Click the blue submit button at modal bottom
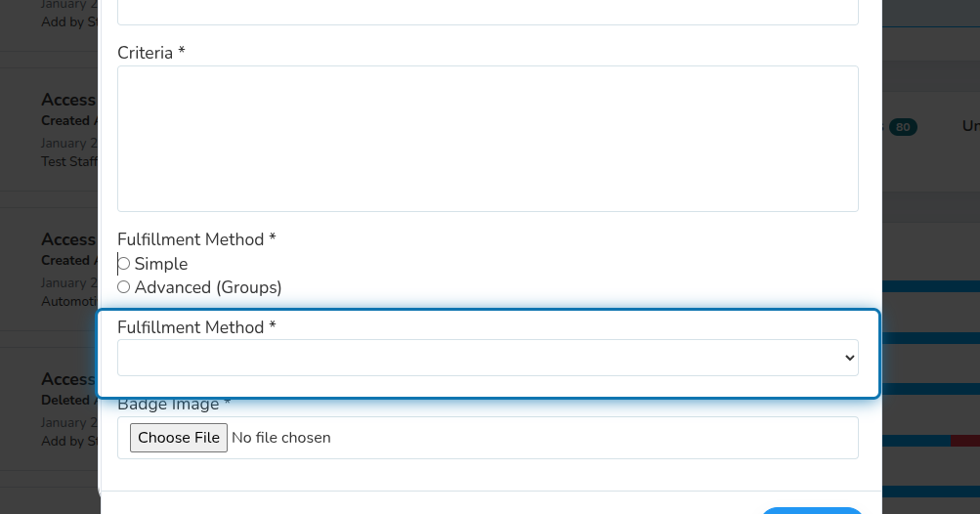This screenshot has width=980, height=514. pyautogui.click(x=811, y=511)
